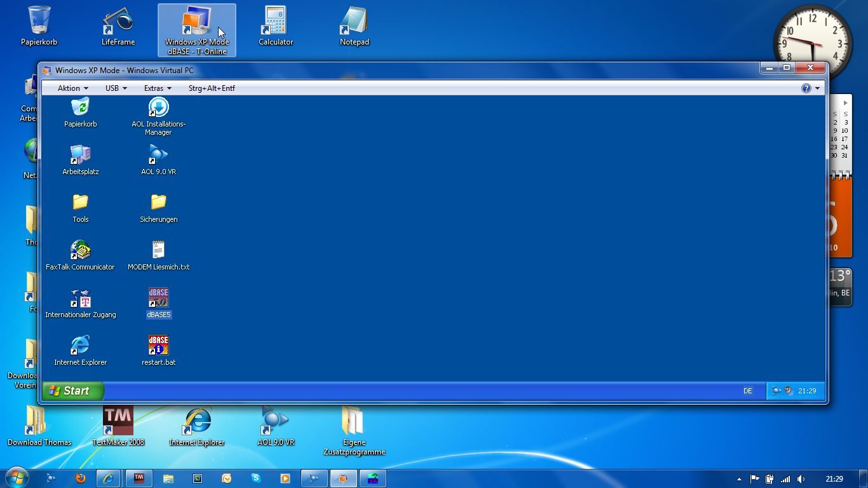The width and height of the screenshot is (868, 488).
Task: Click Strg+Alt+Entf in Virtual PC menu bar
Action: point(212,88)
